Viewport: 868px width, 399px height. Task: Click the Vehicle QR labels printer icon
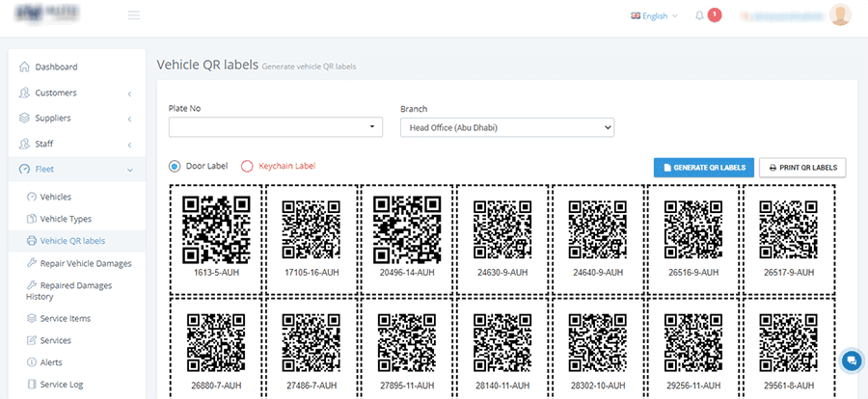pos(31,241)
